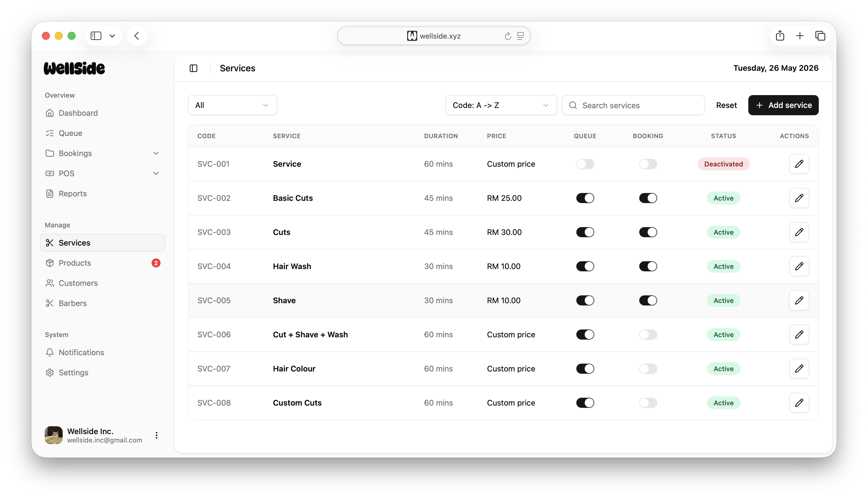This screenshot has width=868, height=499.
Task: Expand the POS submenu chevron
Action: [x=156, y=173]
